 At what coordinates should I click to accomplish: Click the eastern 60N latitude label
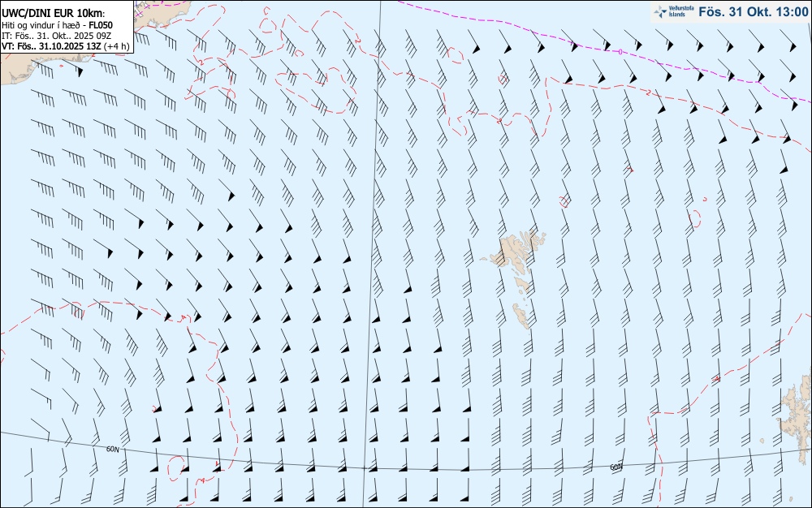615,467
